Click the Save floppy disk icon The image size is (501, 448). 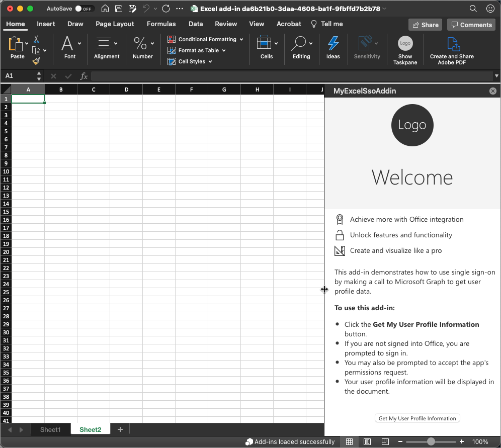[119, 9]
